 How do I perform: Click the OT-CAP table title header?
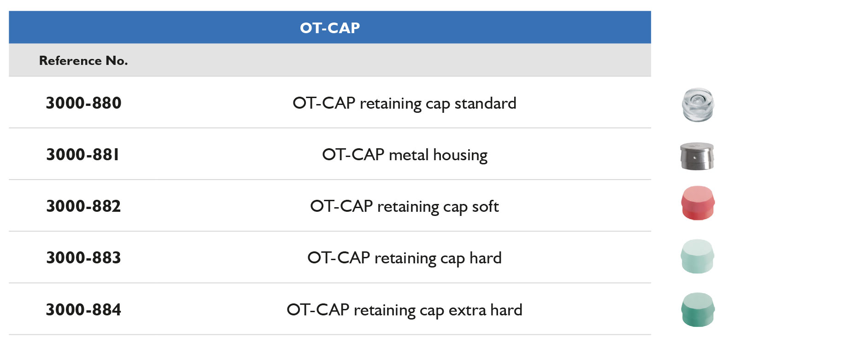click(330, 28)
